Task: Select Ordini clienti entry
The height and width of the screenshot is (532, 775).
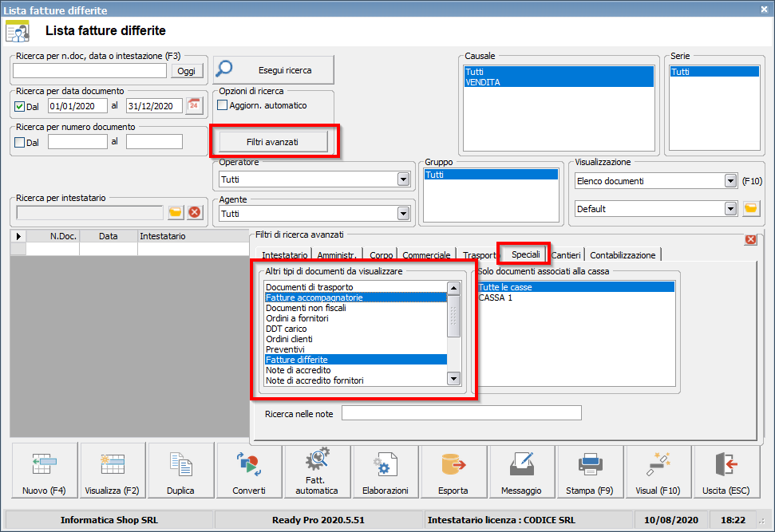Action: coord(356,339)
